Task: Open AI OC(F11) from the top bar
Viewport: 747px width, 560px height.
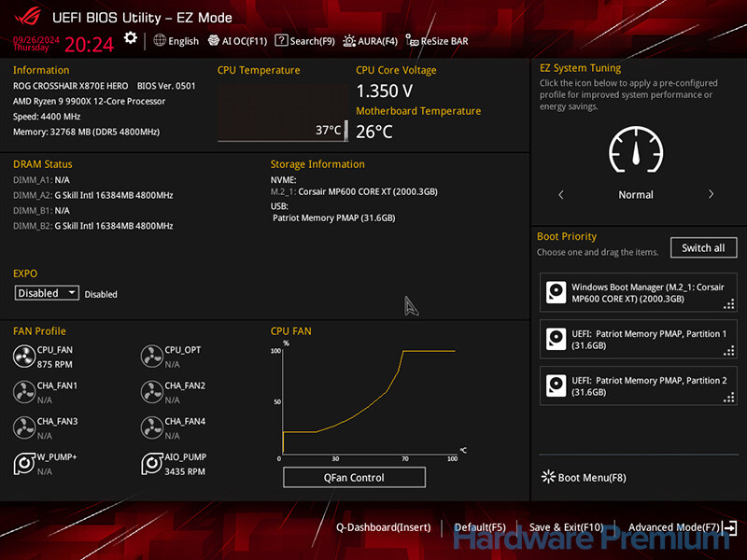Action: pyautogui.click(x=238, y=41)
